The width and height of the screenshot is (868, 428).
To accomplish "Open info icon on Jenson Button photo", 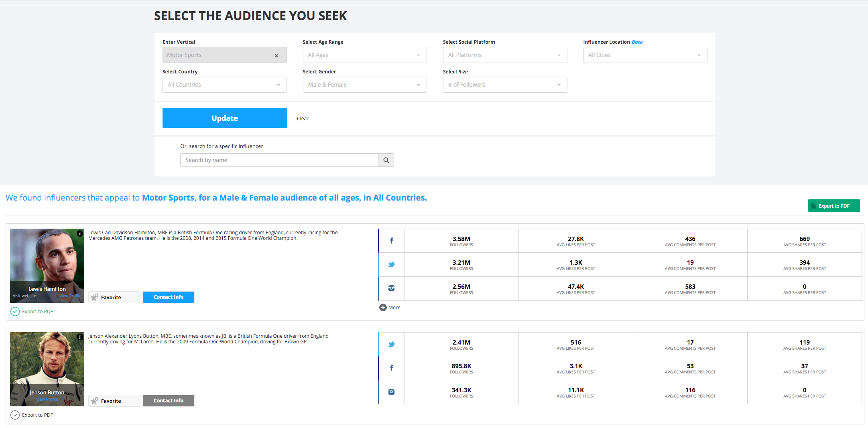I will click(x=80, y=337).
